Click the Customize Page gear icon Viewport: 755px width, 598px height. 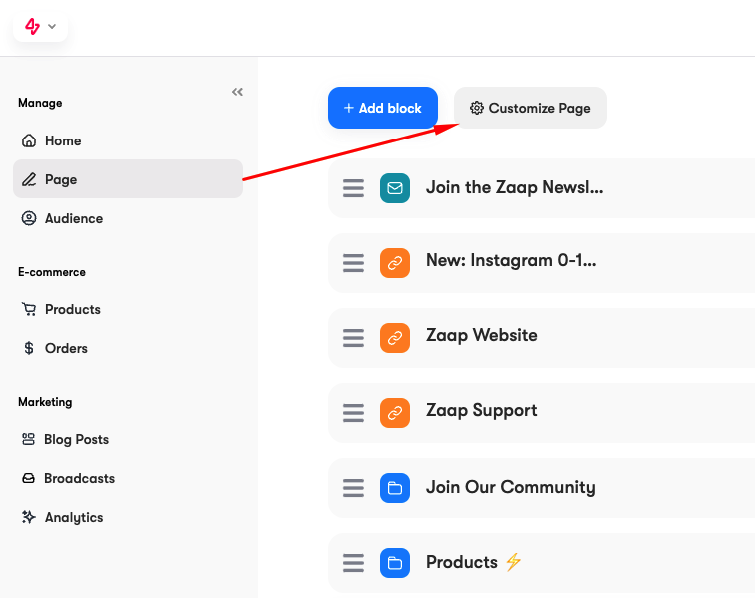coord(477,108)
